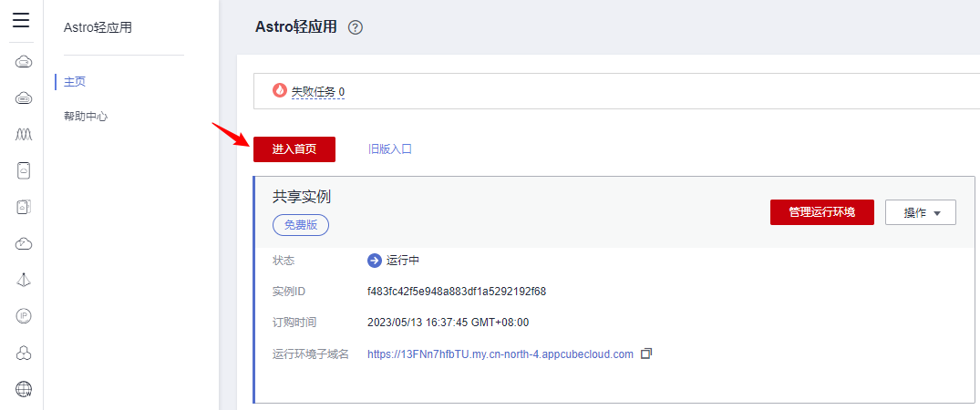The image size is (980, 410).
Task: Open the pyramid-shaped network sidebar icon
Action: (x=23, y=280)
